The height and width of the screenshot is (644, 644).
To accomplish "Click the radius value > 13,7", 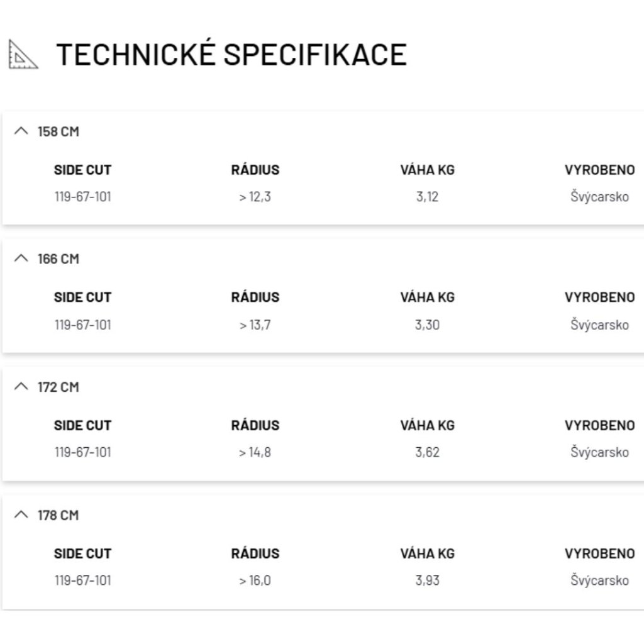I will [255, 325].
